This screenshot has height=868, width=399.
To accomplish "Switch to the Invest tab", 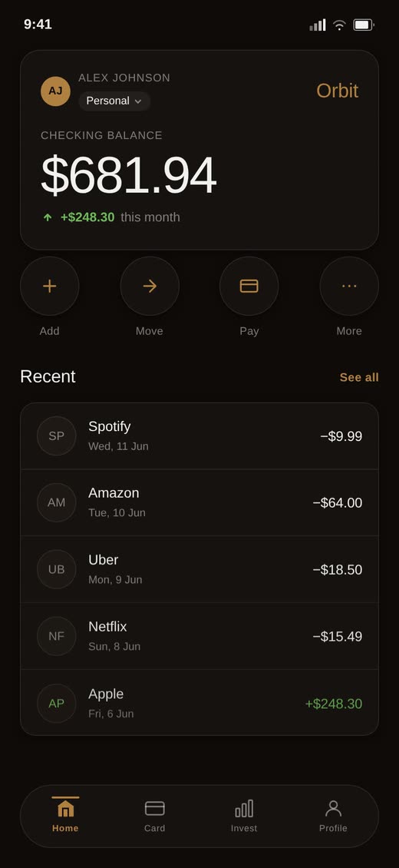I will (x=244, y=816).
